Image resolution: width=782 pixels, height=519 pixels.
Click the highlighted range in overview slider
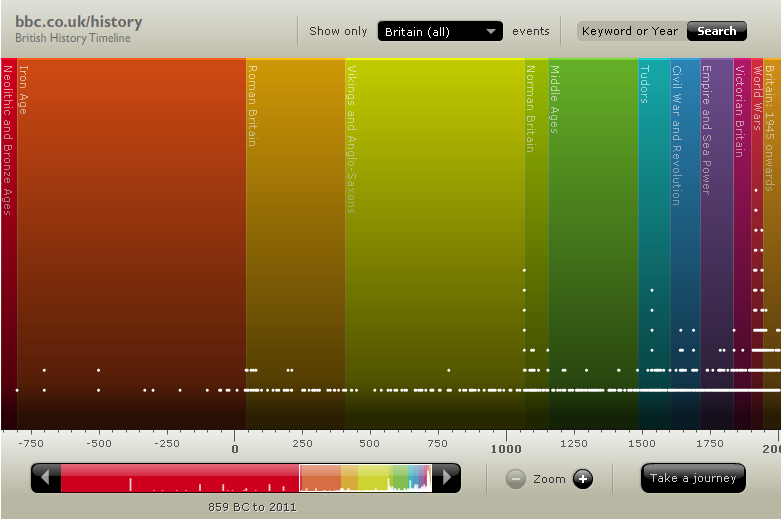click(x=365, y=478)
